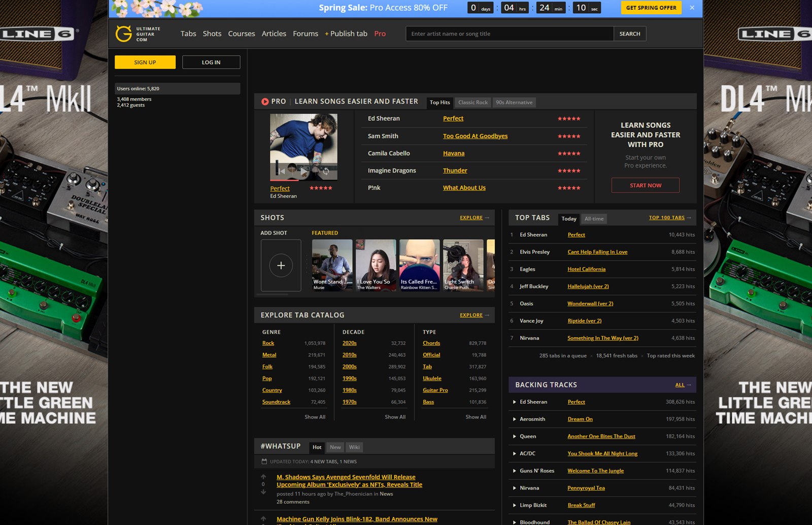This screenshot has height=525, width=812.
Task: Click GET SPRING OFFER button
Action: tap(651, 8)
